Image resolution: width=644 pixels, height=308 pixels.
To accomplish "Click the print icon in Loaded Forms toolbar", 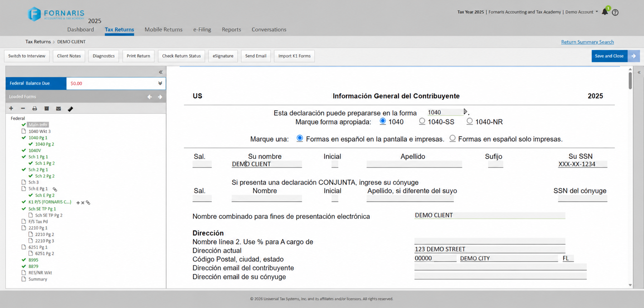I will pos(34,108).
